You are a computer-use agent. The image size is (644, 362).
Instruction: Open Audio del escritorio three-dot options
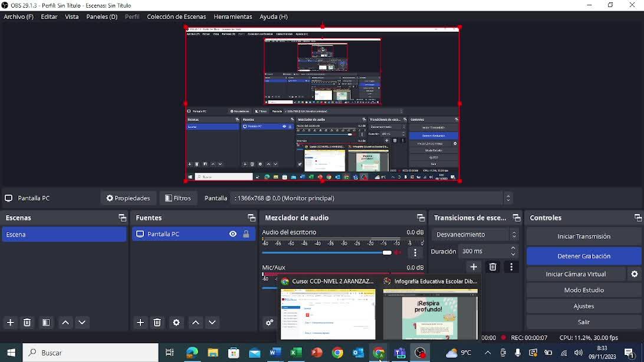point(415,253)
